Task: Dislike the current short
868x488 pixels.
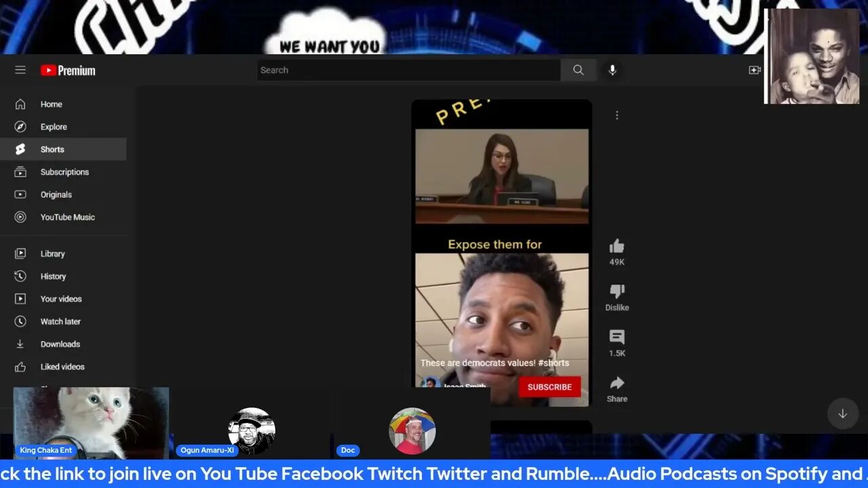Action: (x=616, y=291)
